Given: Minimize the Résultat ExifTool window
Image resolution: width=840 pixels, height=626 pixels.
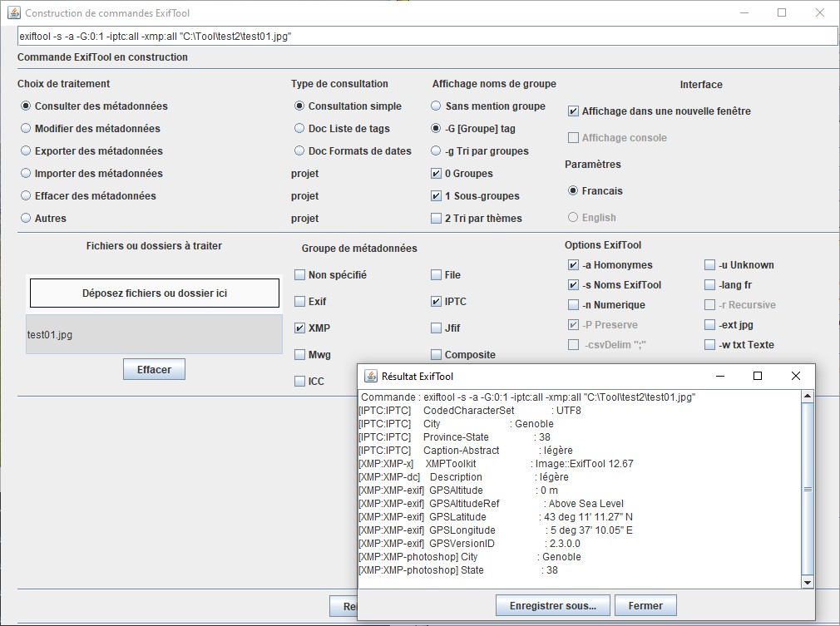Looking at the screenshot, I should [x=720, y=376].
